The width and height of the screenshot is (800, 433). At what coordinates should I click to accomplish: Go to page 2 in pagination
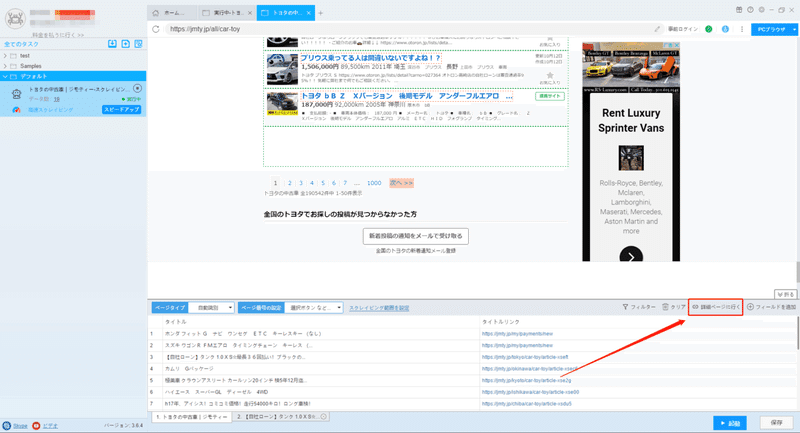[289, 183]
